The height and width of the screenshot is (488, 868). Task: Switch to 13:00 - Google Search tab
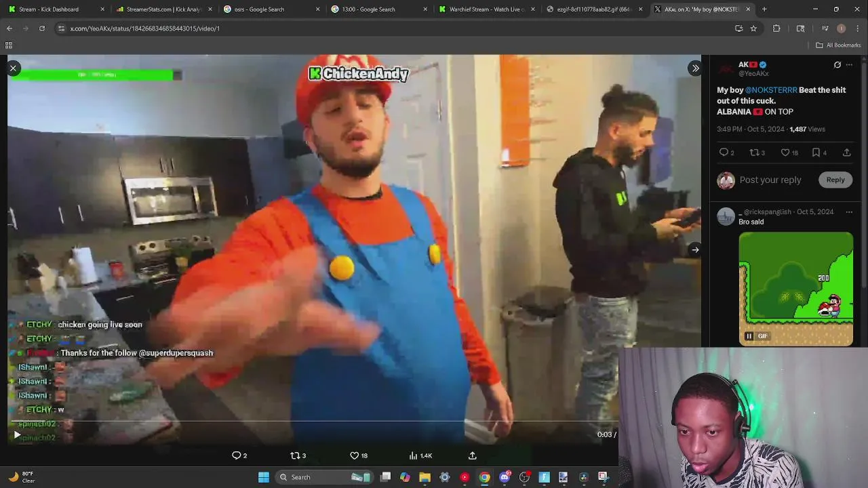(380, 9)
